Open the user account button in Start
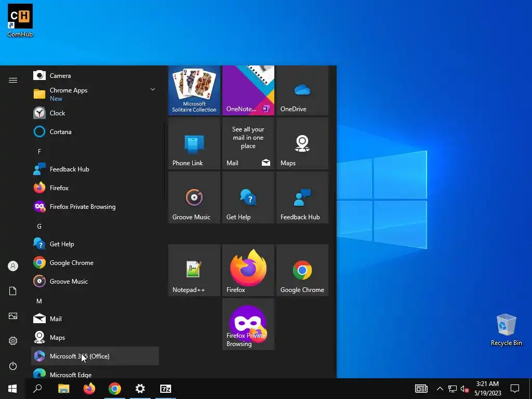This screenshot has width=532, height=399. (x=13, y=266)
